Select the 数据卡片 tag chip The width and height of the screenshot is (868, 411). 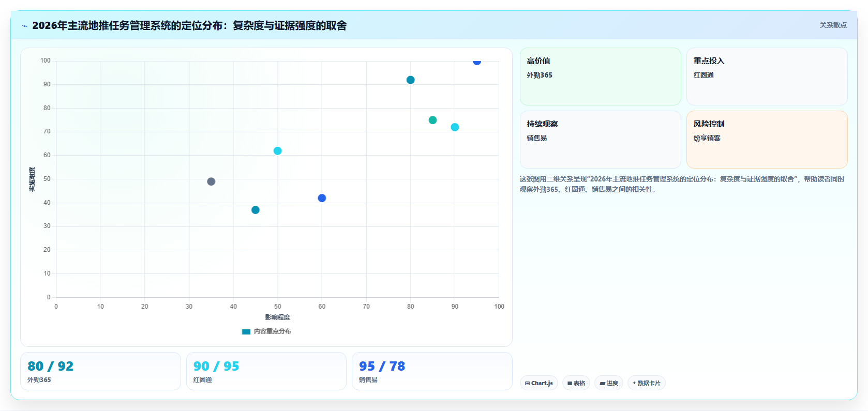coord(646,383)
